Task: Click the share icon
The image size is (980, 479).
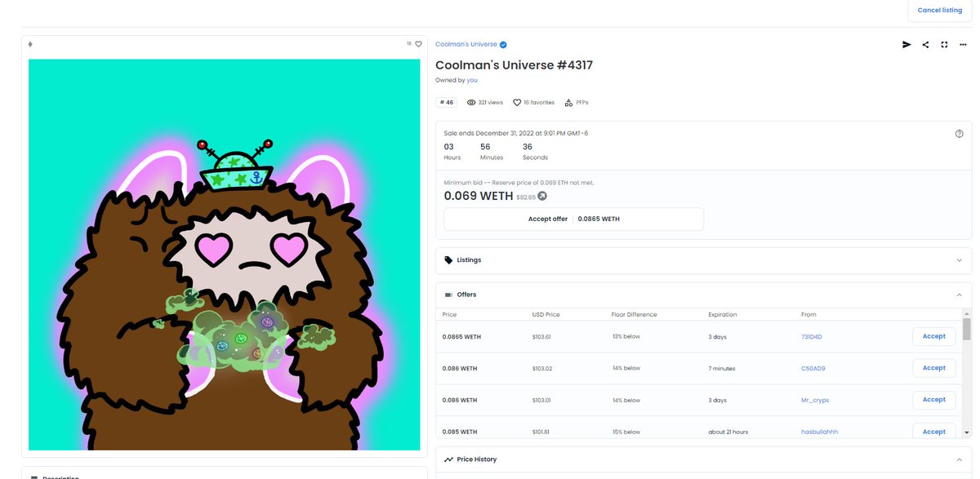Action: tap(925, 45)
